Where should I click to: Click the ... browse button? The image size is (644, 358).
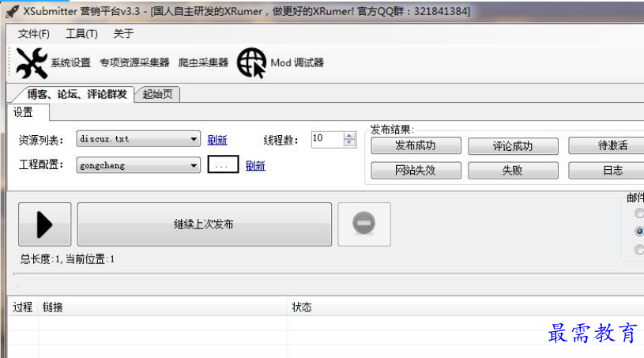223,164
